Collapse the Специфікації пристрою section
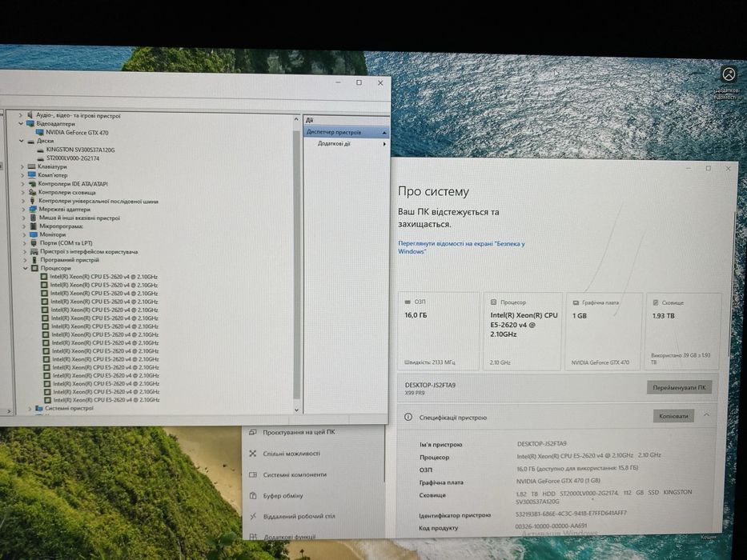 706,415
